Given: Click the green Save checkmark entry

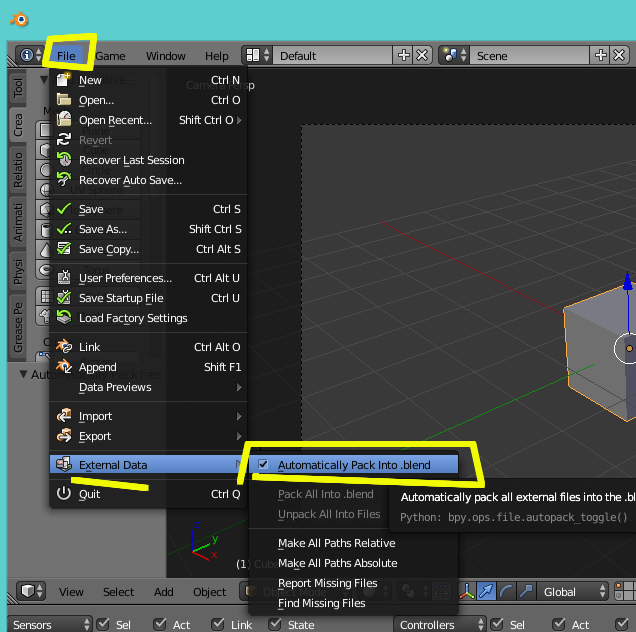Looking at the screenshot, I should (x=148, y=209).
